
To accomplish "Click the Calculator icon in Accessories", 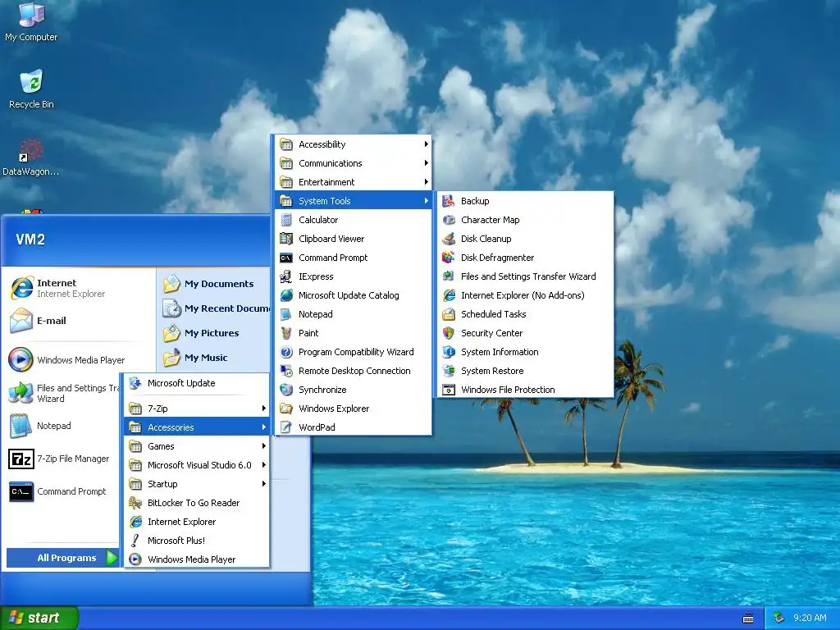I will 286,220.
